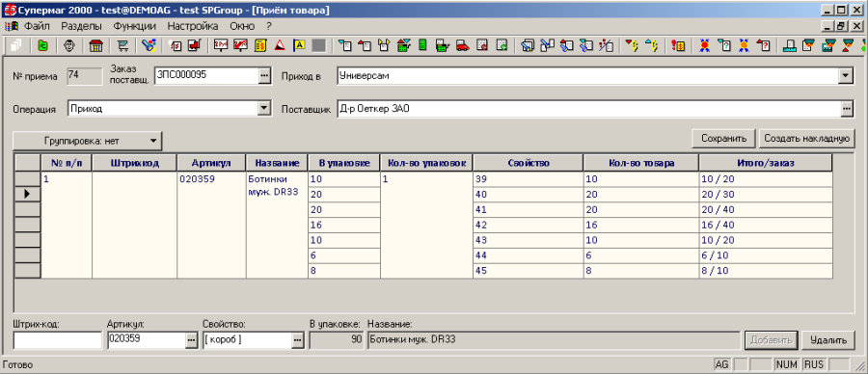Click the Итого/заказ cell 20 / 30
The width and height of the screenshot is (868, 374).
pyautogui.click(x=766, y=194)
